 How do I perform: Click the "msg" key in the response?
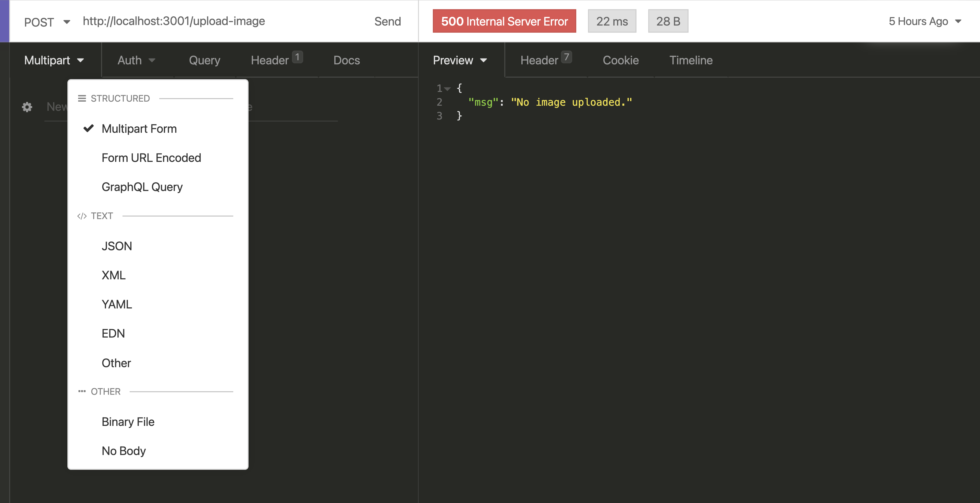point(483,102)
